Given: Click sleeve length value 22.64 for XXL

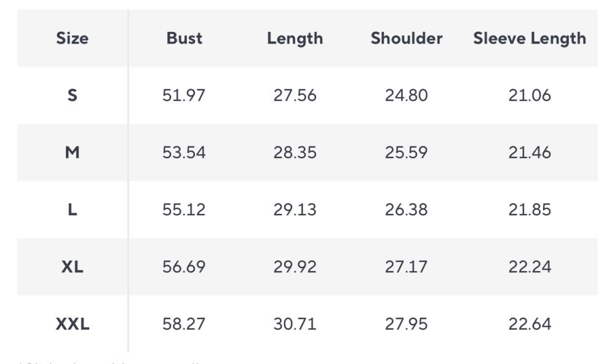Looking at the screenshot, I should 530,324.
